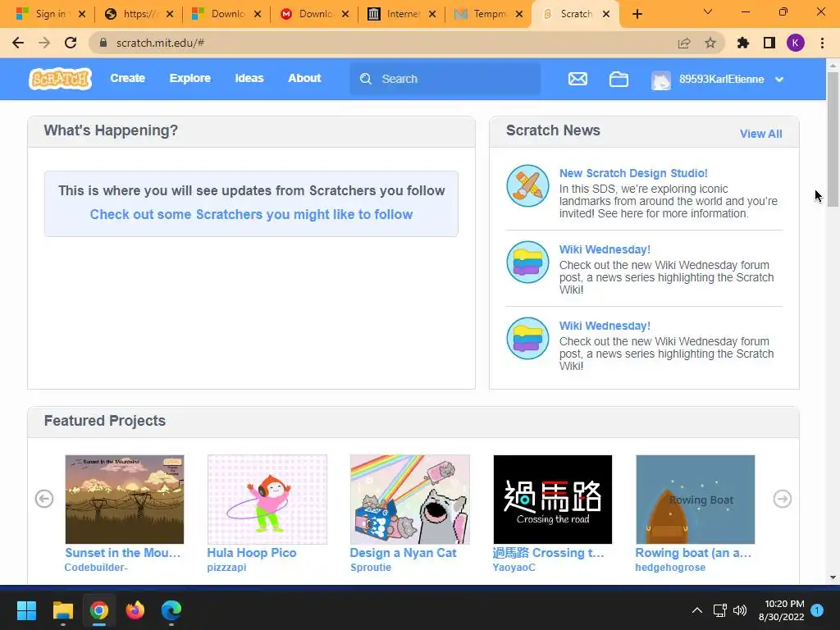Visit hedgehogrose's profile link
This screenshot has height=630, width=840.
tap(670, 568)
